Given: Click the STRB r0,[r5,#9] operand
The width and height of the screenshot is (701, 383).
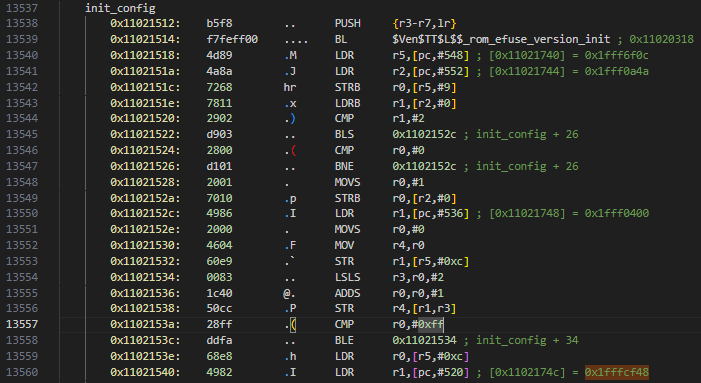Looking at the screenshot, I should 424,87.
